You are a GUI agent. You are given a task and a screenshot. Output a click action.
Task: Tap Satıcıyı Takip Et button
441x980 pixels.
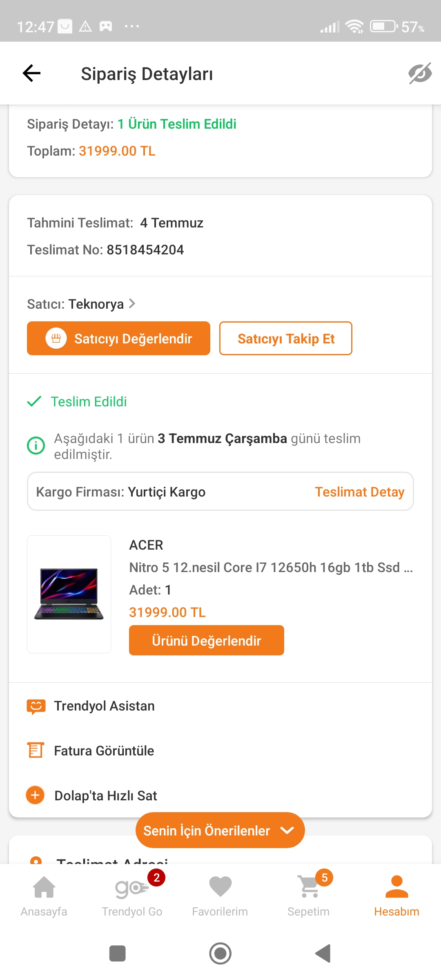point(286,339)
